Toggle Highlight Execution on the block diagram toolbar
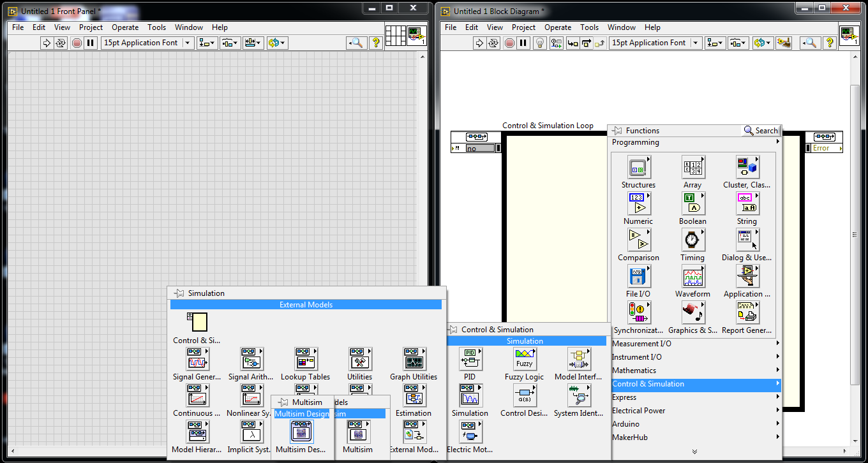The width and height of the screenshot is (868, 463). [x=540, y=43]
